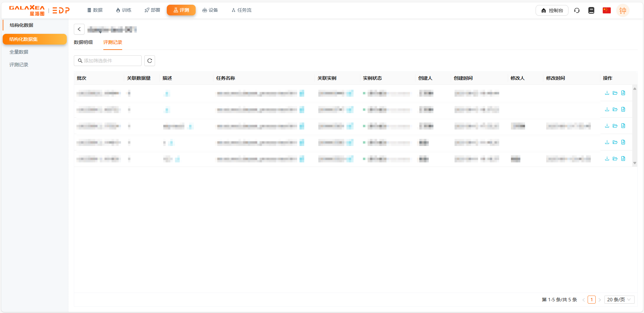Click the download icon in the last row
The width and height of the screenshot is (644, 313).
pos(607,159)
